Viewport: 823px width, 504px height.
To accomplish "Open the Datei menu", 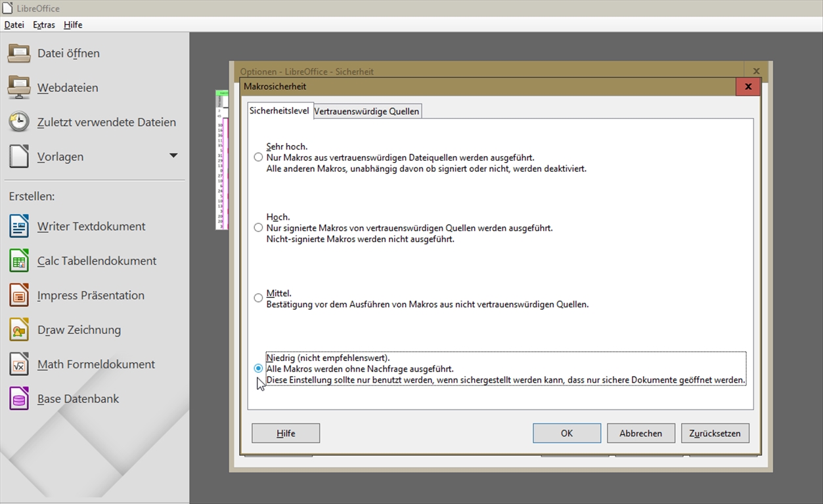I will 14,25.
